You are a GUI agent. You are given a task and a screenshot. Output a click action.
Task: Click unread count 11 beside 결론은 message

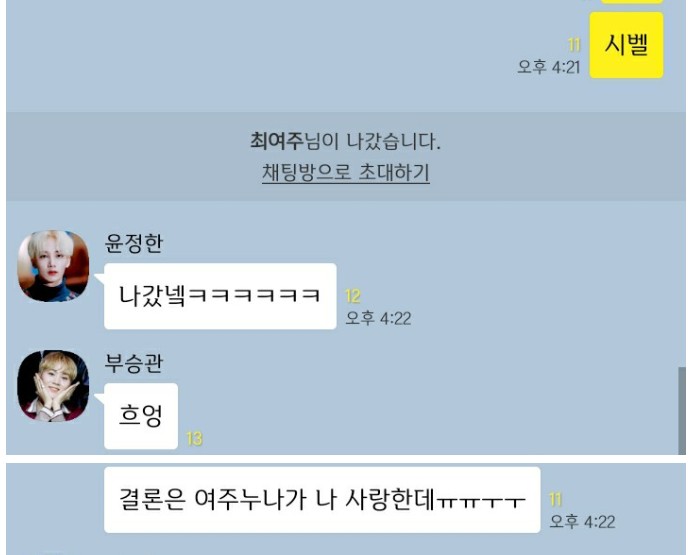pyautogui.click(x=555, y=500)
